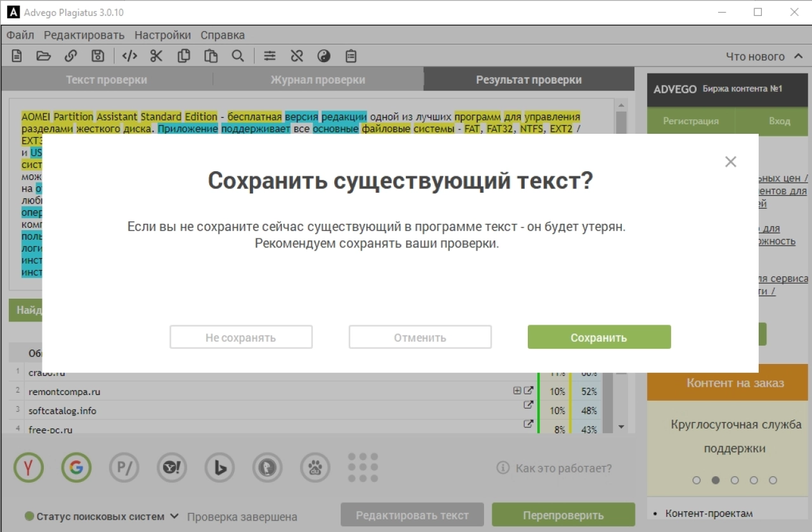Expand the remontcompa.ru row plus icon
Image resolution: width=812 pixels, height=532 pixels.
click(x=517, y=391)
